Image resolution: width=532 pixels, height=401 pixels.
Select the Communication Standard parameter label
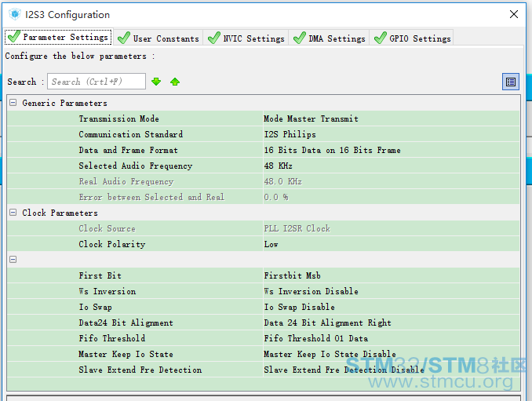(x=130, y=134)
